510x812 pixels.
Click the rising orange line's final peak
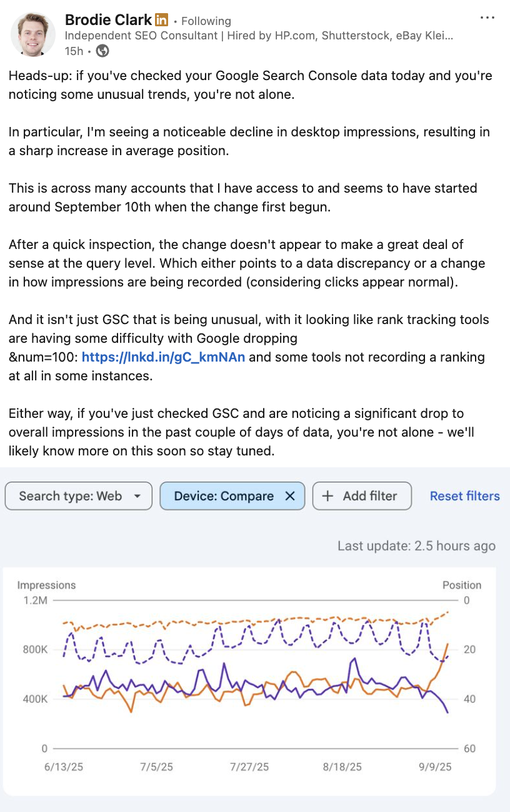coord(447,644)
